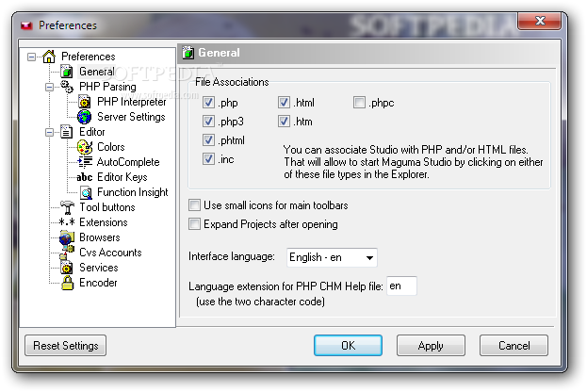Open Function Insight preferences

point(133,192)
